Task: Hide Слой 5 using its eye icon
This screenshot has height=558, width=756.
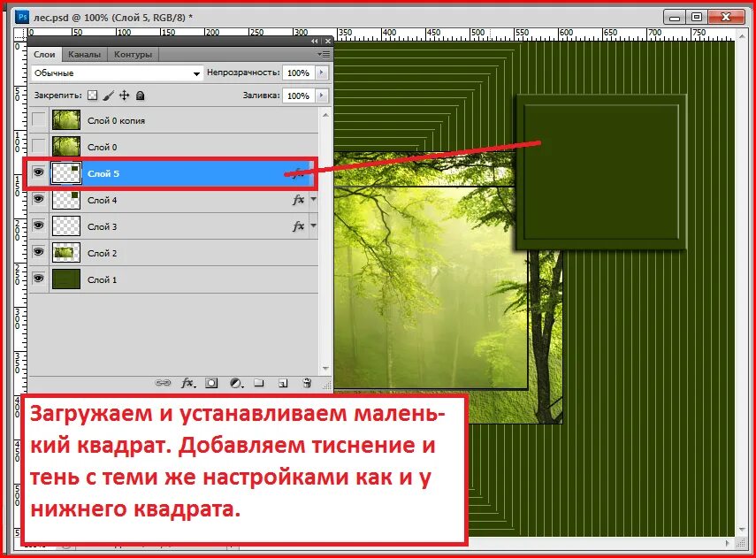Action: tap(39, 172)
